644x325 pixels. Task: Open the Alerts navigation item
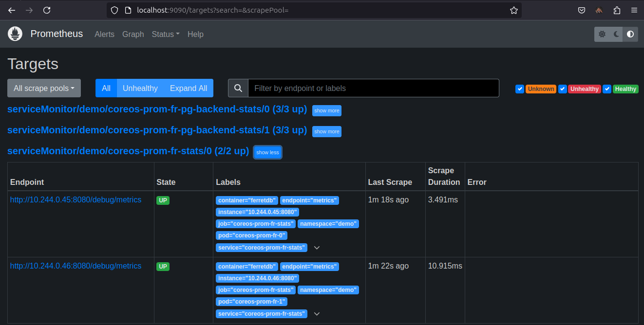[104, 34]
